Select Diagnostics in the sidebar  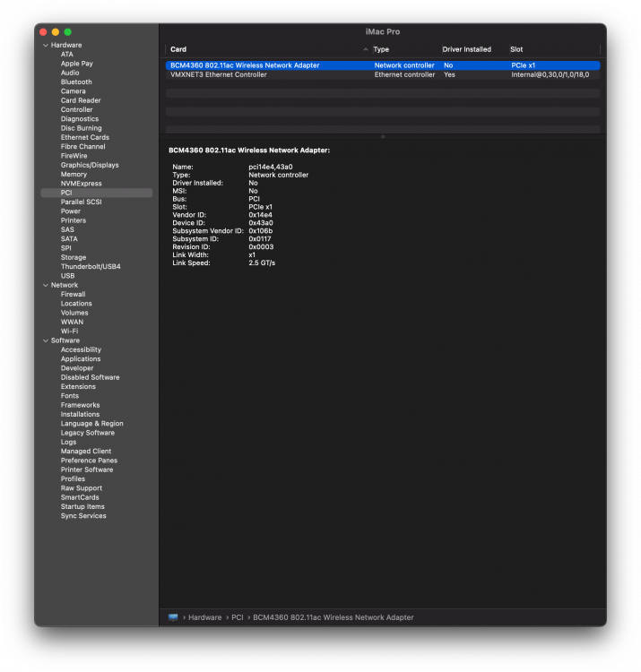[79, 118]
